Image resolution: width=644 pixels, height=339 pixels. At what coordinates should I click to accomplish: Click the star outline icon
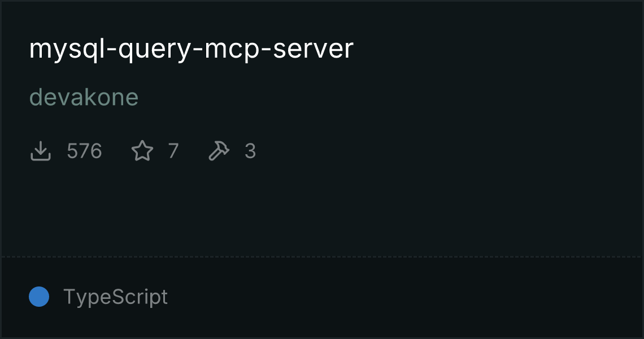[142, 151]
